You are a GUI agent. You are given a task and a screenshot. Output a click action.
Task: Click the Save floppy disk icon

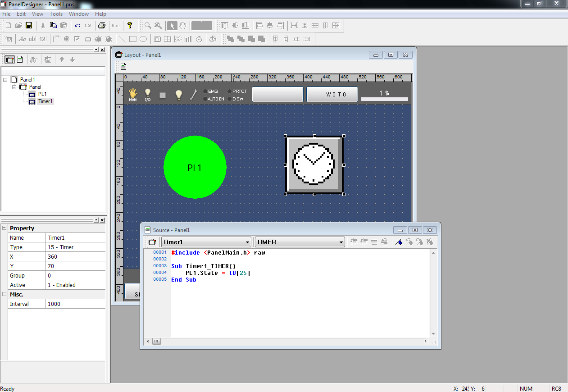point(29,25)
